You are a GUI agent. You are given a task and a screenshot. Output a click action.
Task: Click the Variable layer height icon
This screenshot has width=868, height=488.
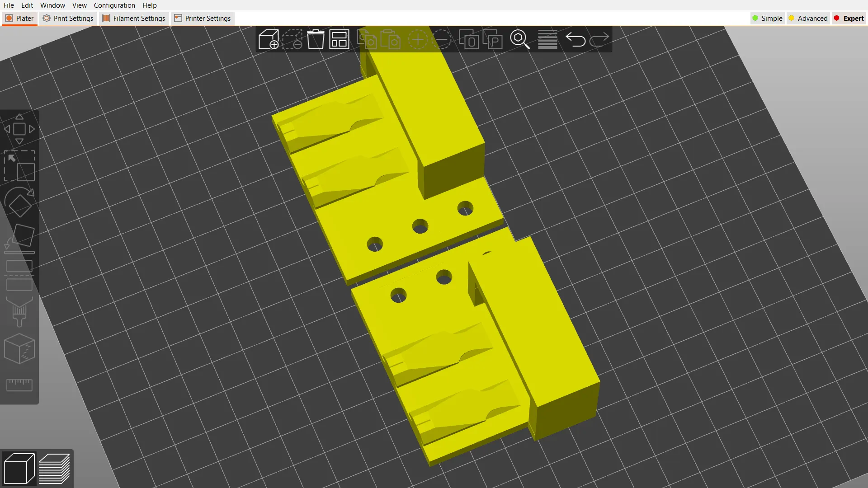(x=547, y=40)
